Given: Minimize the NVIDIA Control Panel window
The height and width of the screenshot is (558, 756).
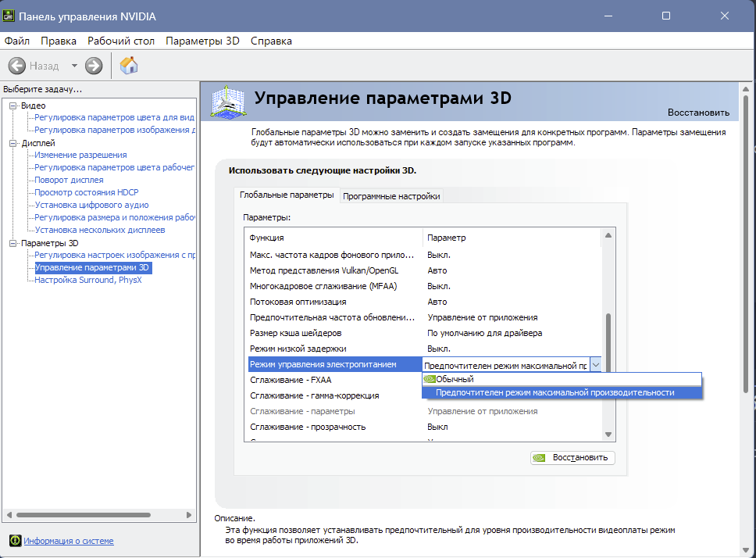Looking at the screenshot, I should coord(608,16).
